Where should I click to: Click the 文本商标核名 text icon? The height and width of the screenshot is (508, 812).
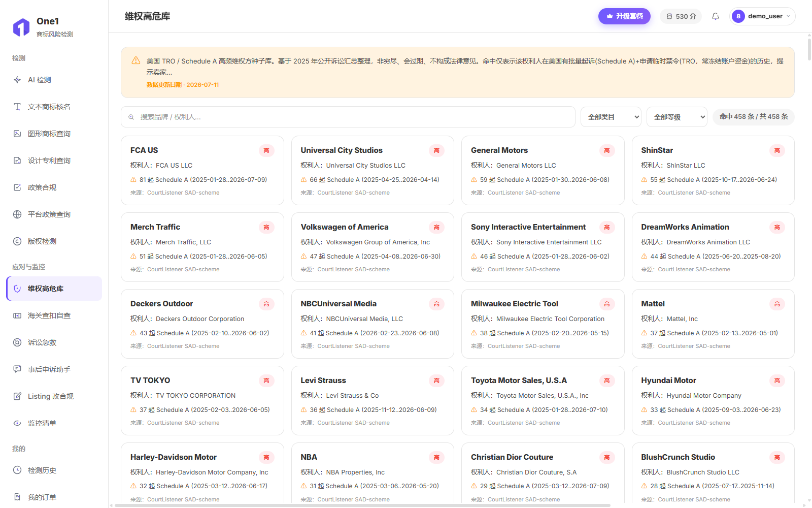[x=17, y=107]
